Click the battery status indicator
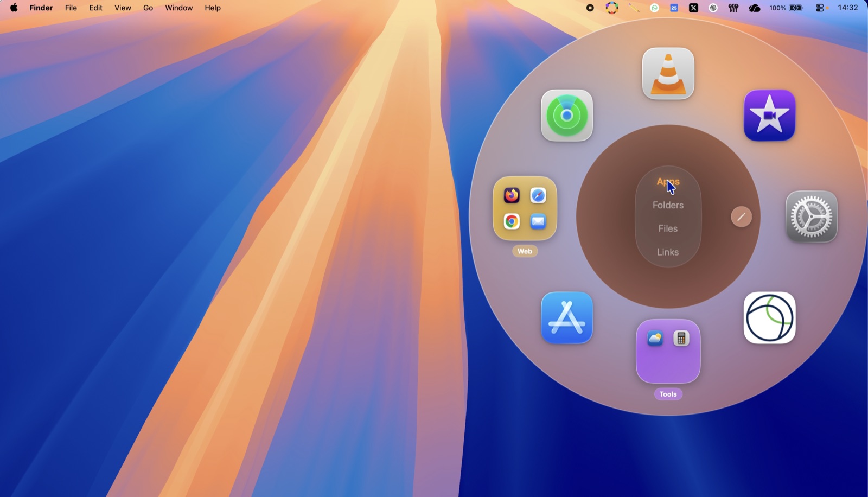The width and height of the screenshot is (868, 497). [786, 8]
